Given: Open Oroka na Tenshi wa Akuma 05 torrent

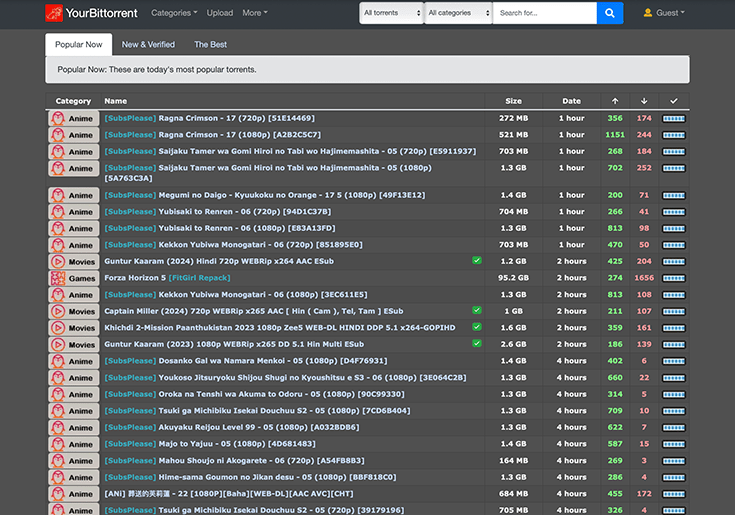Looking at the screenshot, I should 254,394.
